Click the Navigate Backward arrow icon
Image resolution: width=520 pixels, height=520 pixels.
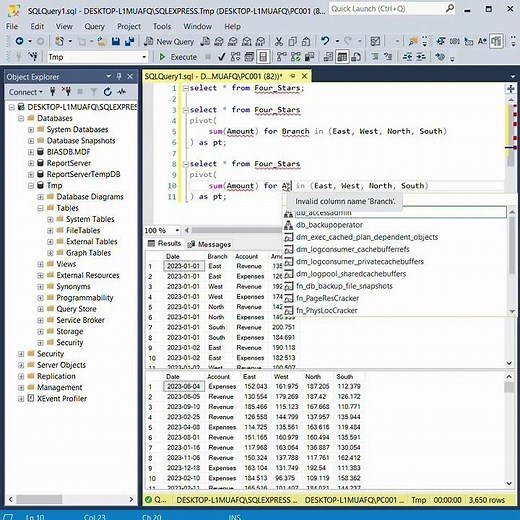[x=19, y=41]
